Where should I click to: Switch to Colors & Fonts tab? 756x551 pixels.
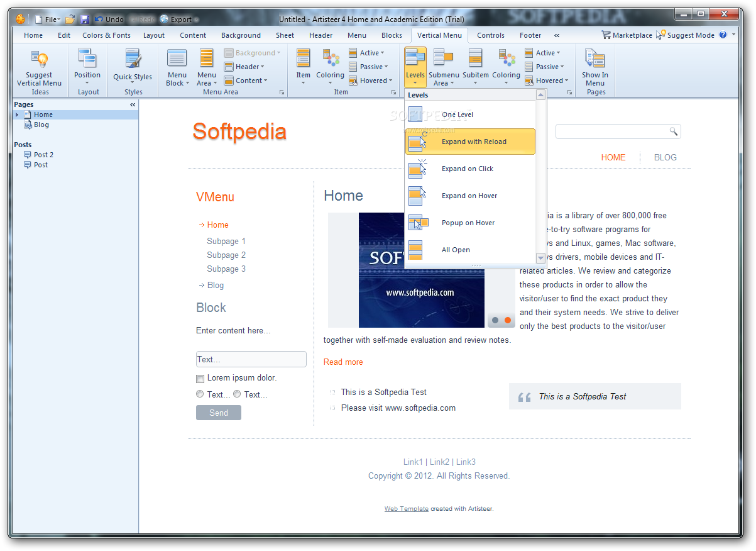click(x=107, y=35)
